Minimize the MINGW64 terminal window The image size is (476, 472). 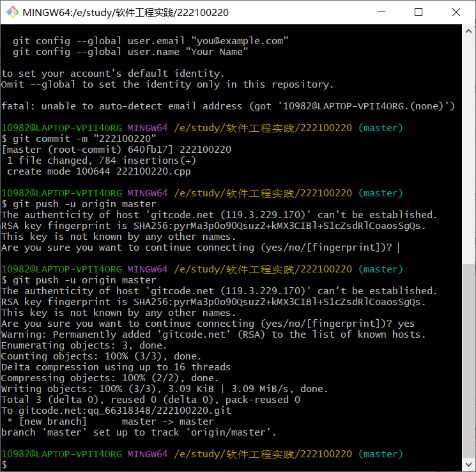click(x=381, y=12)
